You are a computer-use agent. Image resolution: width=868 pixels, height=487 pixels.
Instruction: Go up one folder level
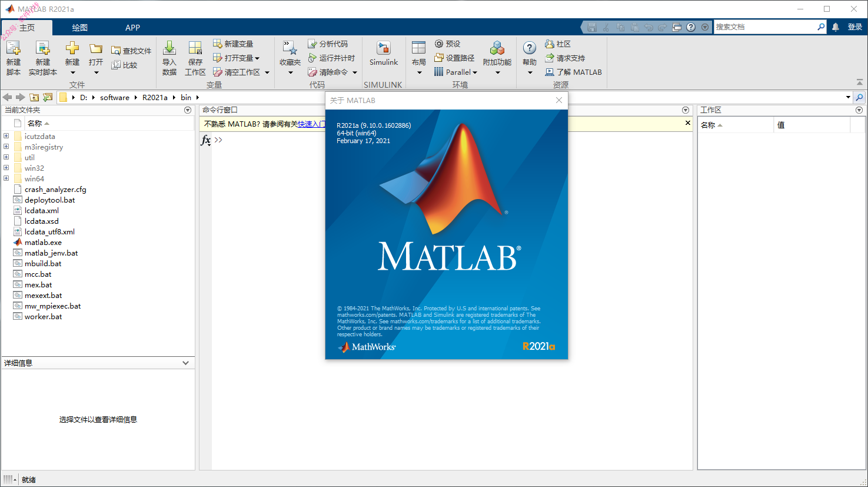[34, 97]
